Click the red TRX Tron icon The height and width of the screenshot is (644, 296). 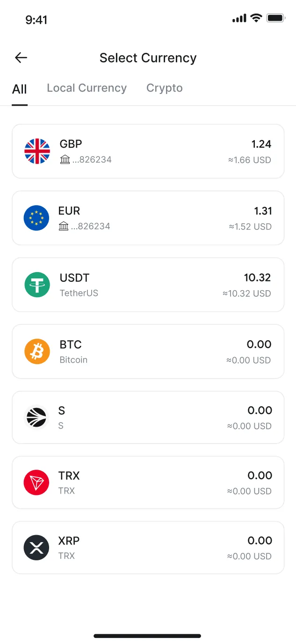click(x=37, y=482)
